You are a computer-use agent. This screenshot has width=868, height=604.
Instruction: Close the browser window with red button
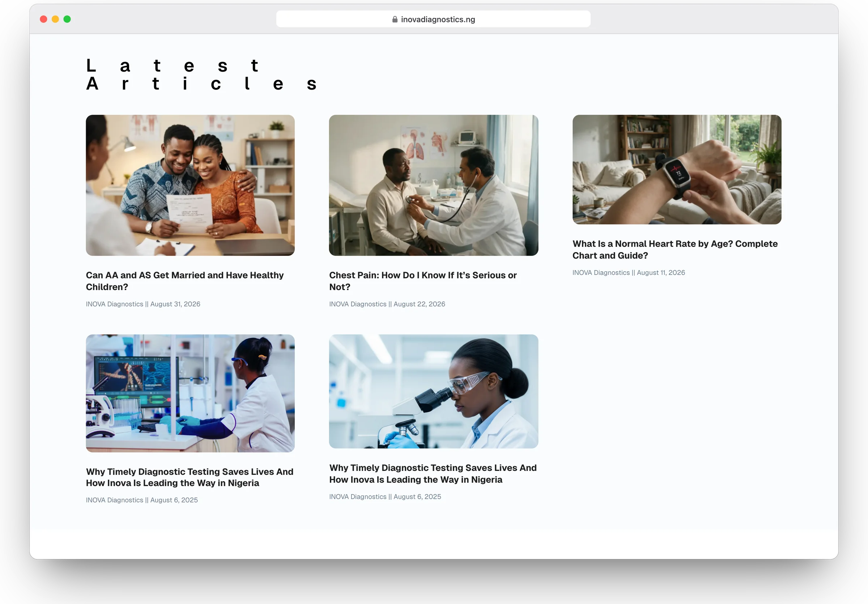coord(43,19)
